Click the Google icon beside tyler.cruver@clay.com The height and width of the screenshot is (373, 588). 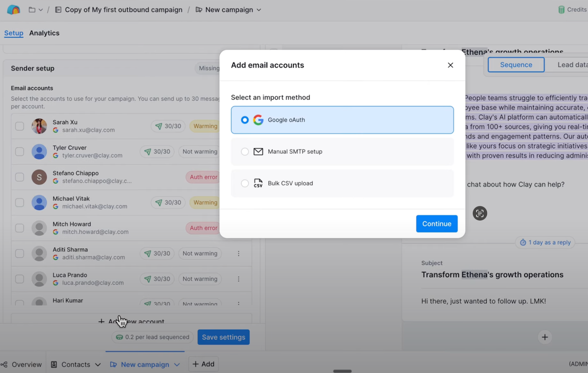[x=56, y=155]
